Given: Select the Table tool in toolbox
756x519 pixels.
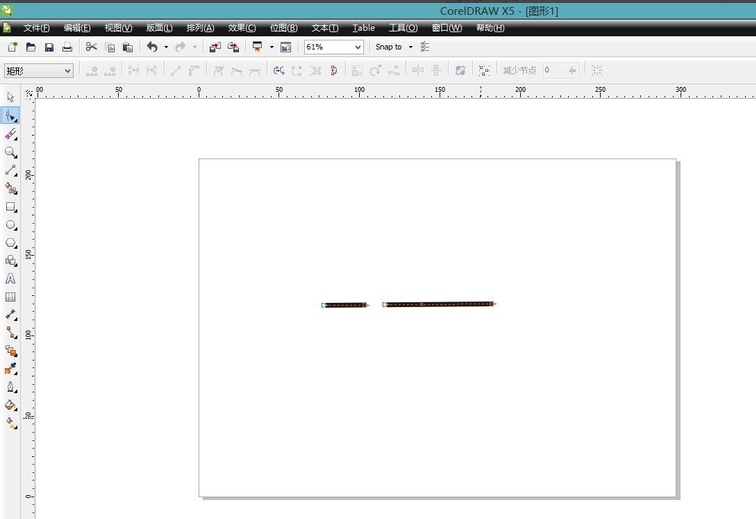Looking at the screenshot, I should click(11, 297).
